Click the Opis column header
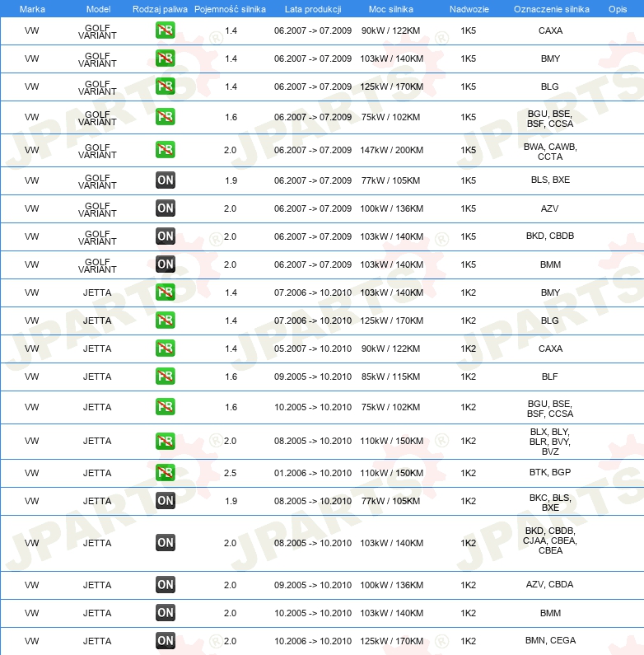Image resolution: width=644 pixels, height=655 pixels. [618, 9]
